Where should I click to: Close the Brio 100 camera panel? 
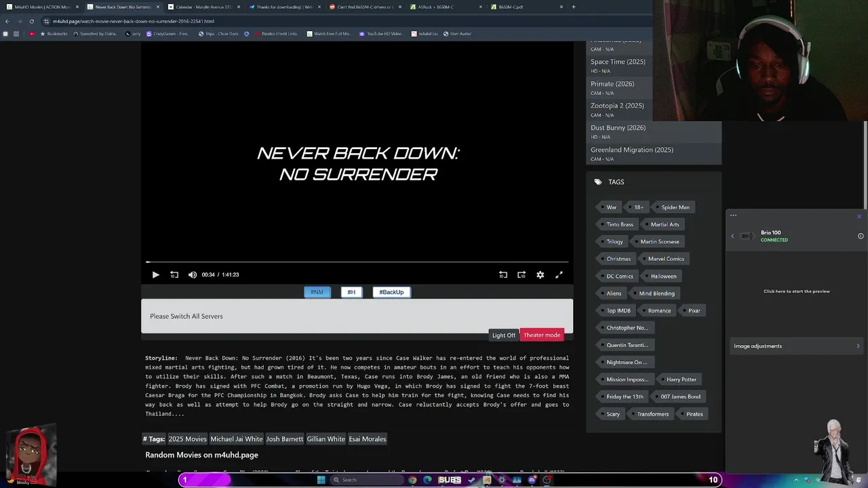click(859, 216)
